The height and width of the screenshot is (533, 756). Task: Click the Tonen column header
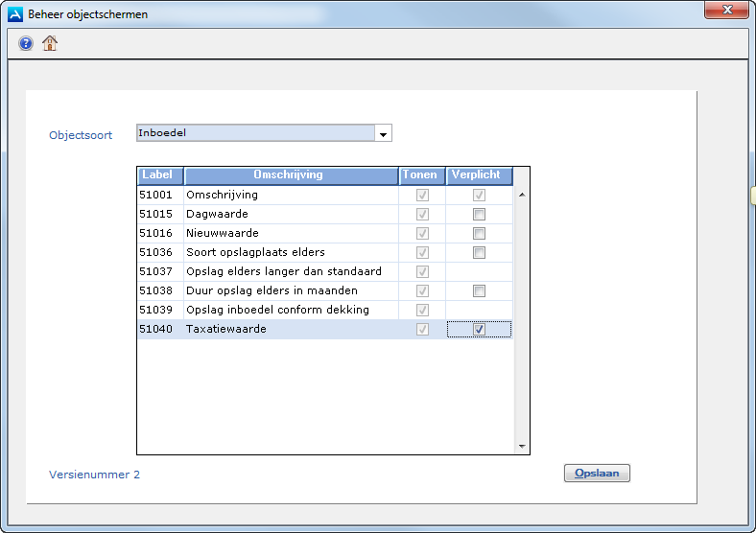point(422,175)
